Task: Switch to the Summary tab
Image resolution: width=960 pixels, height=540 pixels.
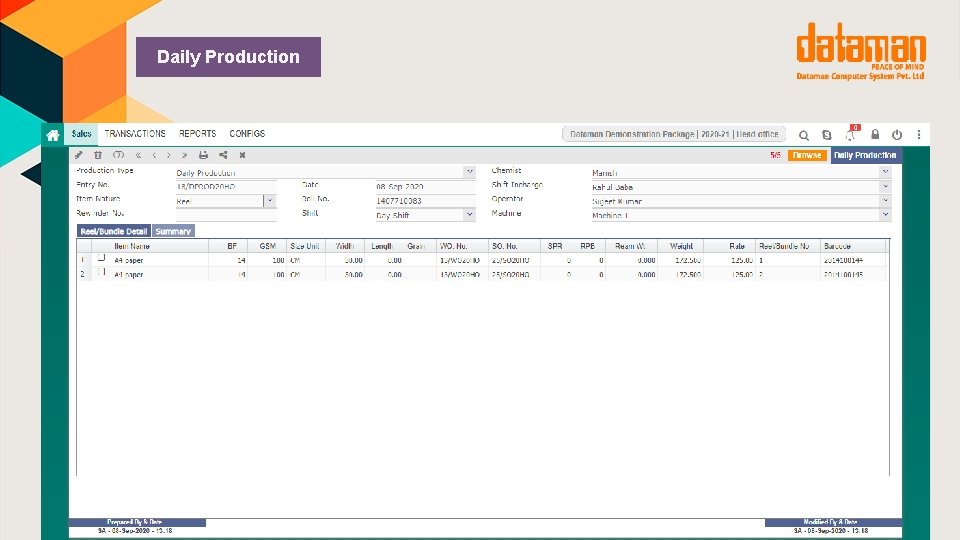Action: (x=173, y=231)
